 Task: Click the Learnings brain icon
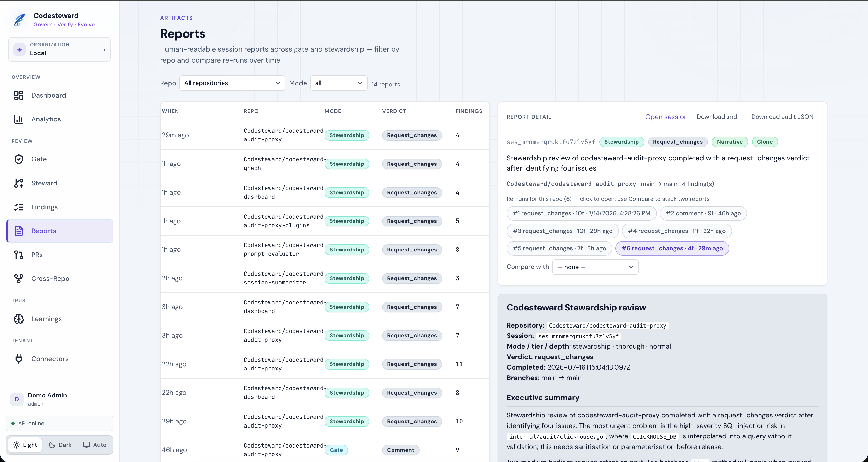click(19, 319)
